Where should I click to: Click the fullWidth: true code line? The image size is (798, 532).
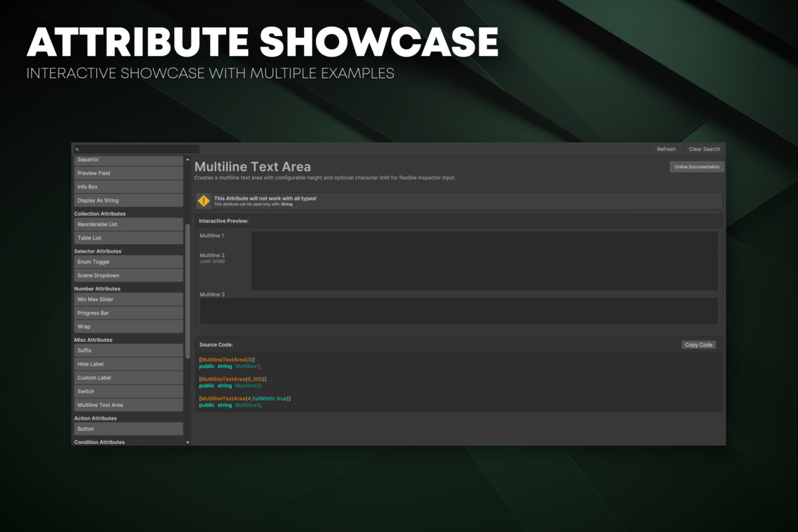pos(245,398)
